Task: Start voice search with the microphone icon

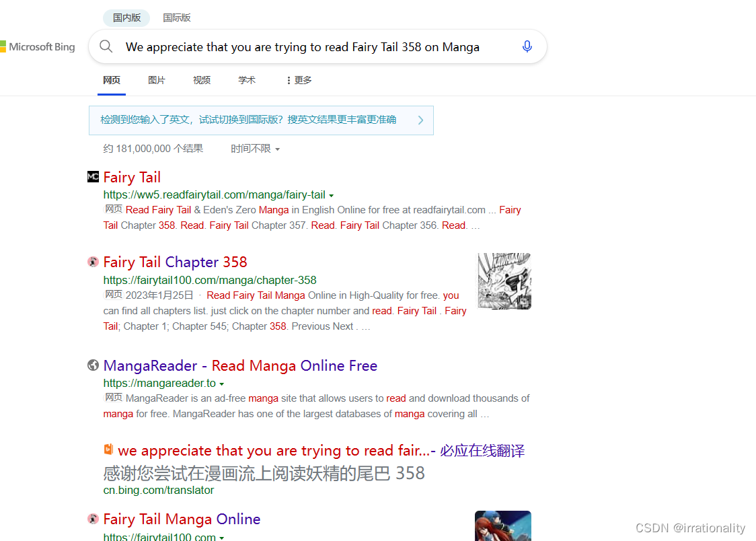Action: 527,46
